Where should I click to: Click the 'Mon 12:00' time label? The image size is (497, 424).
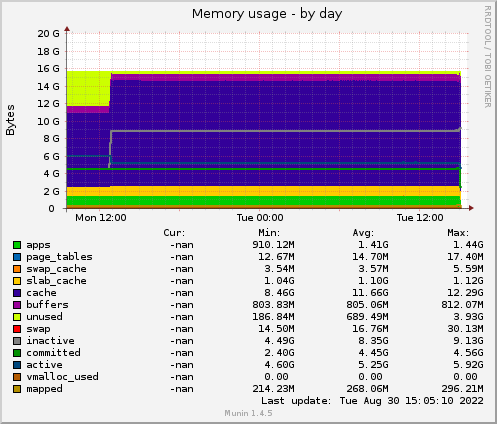point(101,218)
